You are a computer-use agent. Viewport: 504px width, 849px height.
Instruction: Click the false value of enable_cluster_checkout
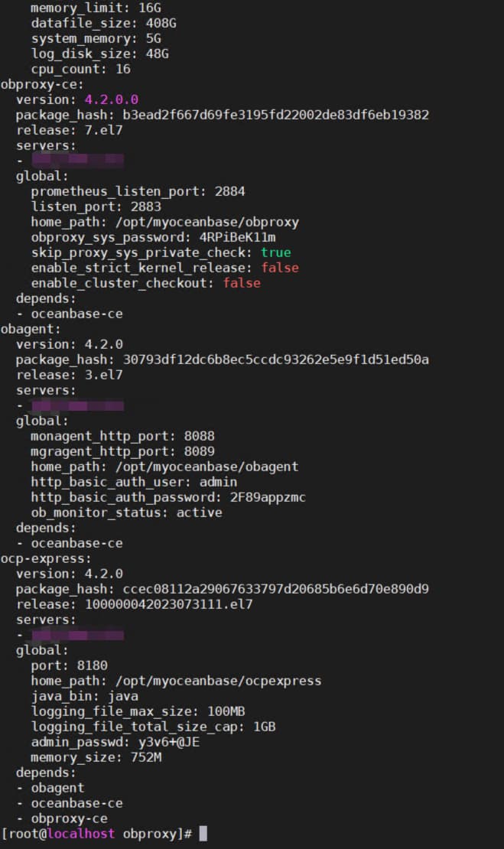242,283
